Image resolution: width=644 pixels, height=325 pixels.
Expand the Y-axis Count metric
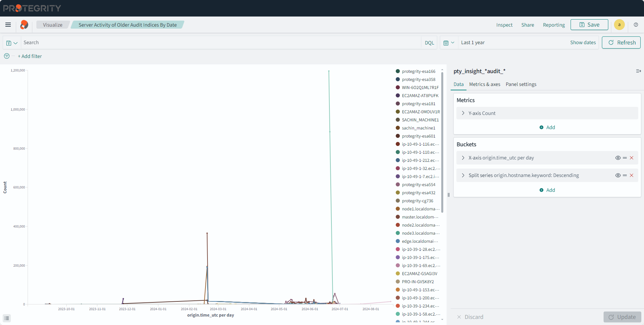tap(463, 113)
